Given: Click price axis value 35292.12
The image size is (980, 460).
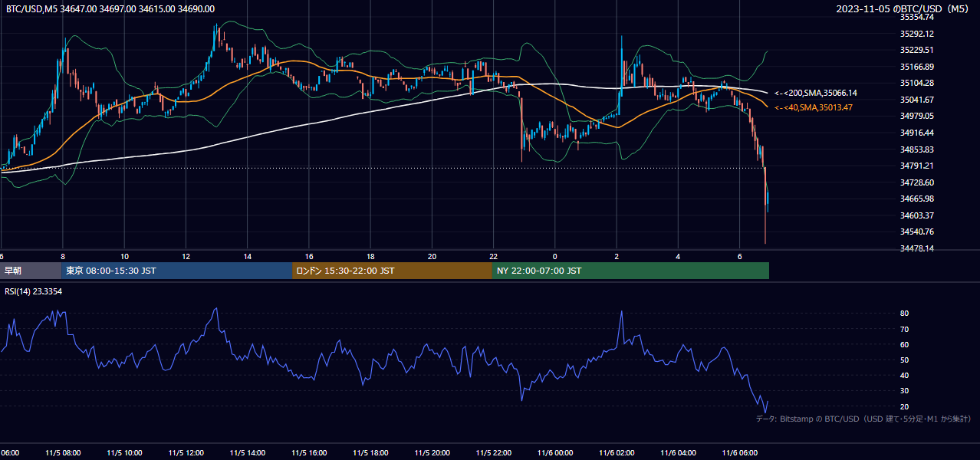Looking at the screenshot, I should [x=916, y=34].
